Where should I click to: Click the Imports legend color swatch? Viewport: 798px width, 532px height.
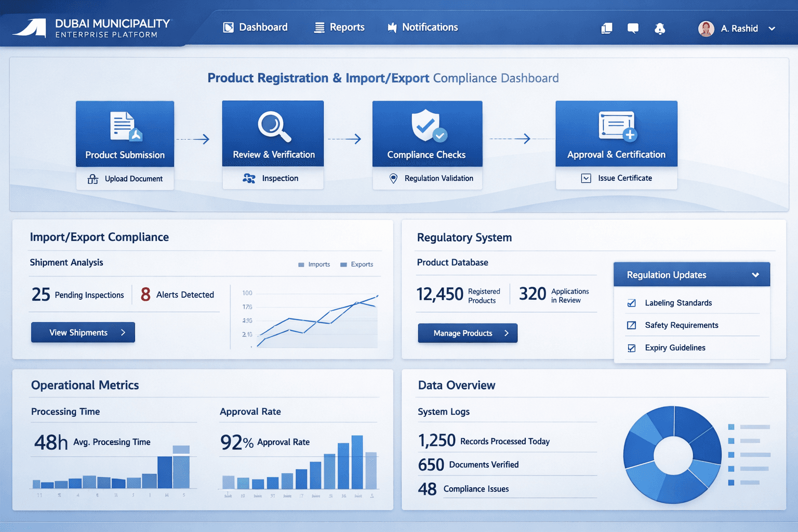tap(301, 265)
